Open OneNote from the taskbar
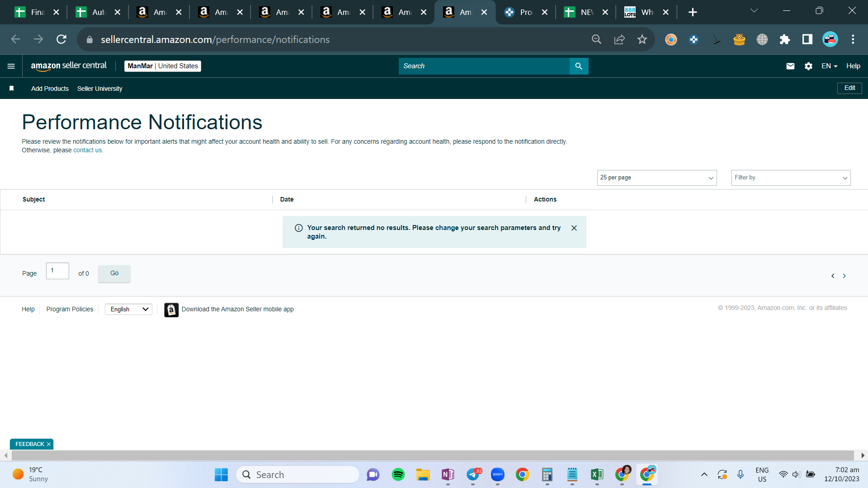The height and width of the screenshot is (488, 868). pyautogui.click(x=448, y=474)
